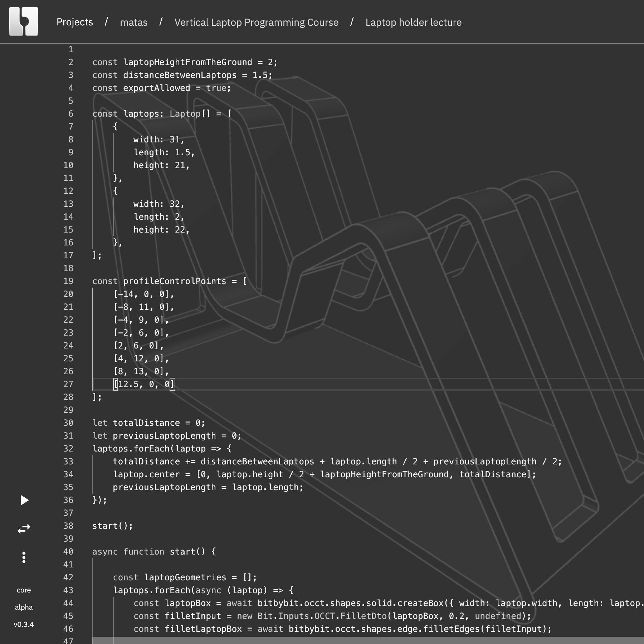This screenshot has width=644, height=644.
Task: Click the 'const laptops: Laptop[]' line
Action: (x=162, y=114)
